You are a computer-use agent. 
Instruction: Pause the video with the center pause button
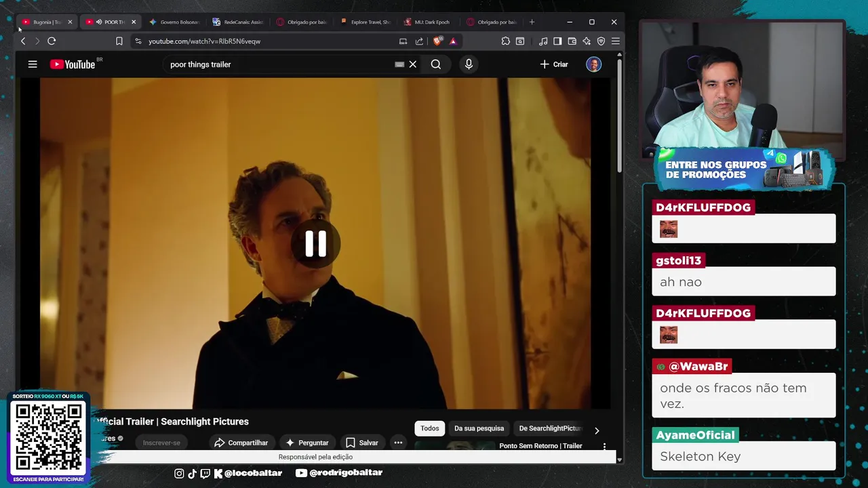click(315, 244)
